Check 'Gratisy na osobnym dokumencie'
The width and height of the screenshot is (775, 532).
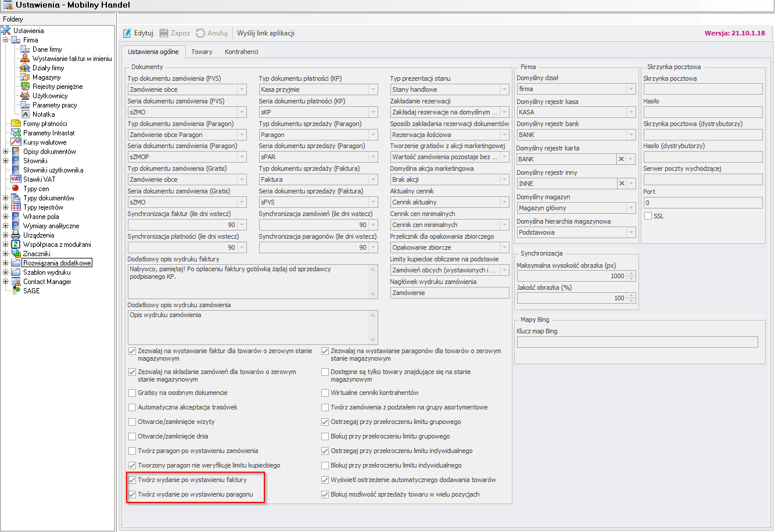coord(132,393)
